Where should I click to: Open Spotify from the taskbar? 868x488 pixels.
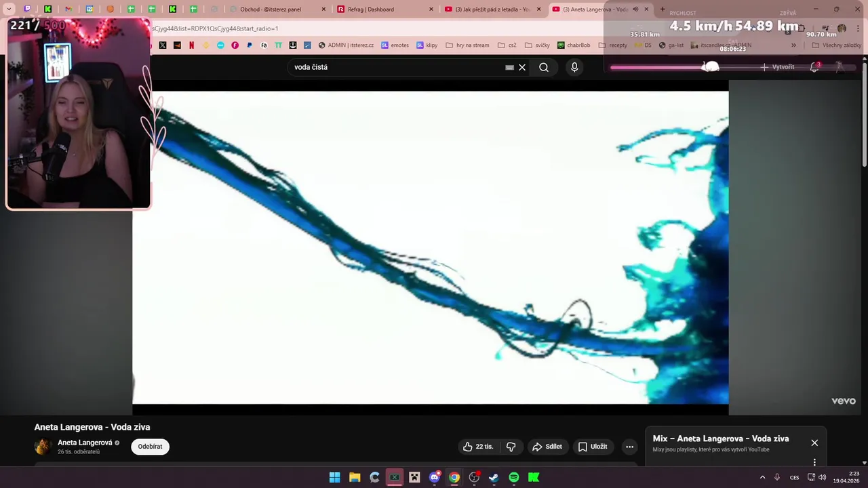coord(514,477)
